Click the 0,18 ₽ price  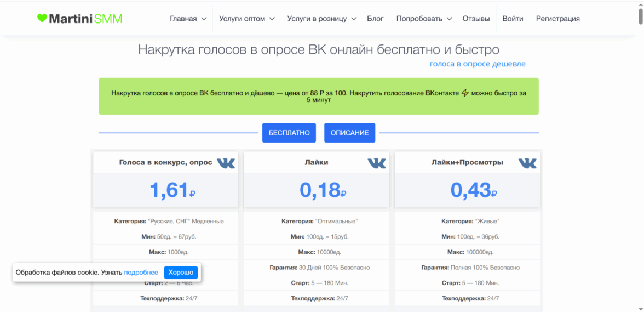pyautogui.click(x=323, y=190)
